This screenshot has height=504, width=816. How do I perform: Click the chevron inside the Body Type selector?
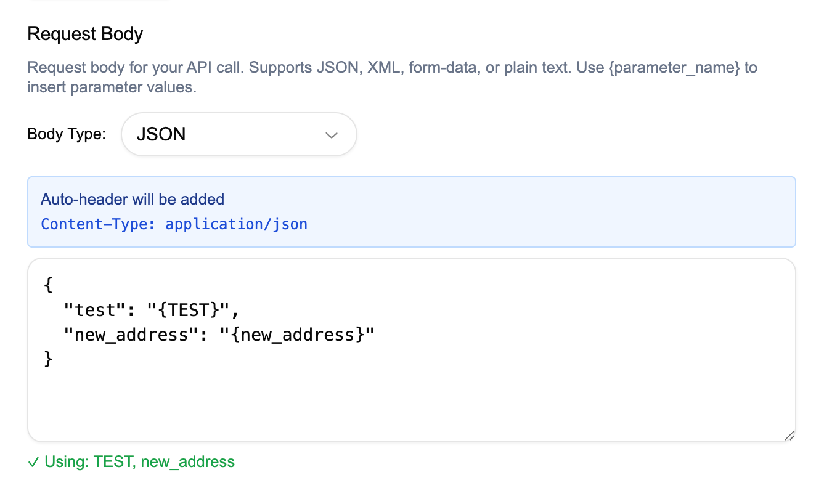[x=332, y=135]
